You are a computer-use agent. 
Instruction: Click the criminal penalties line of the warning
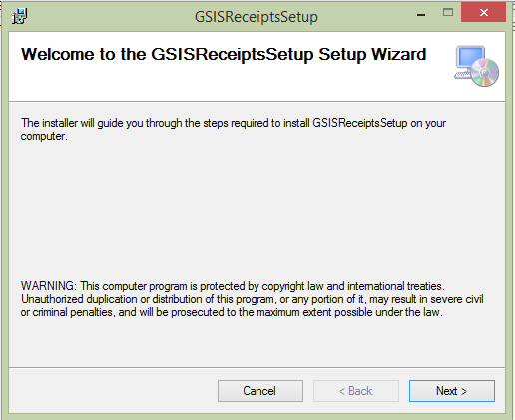pos(232,312)
